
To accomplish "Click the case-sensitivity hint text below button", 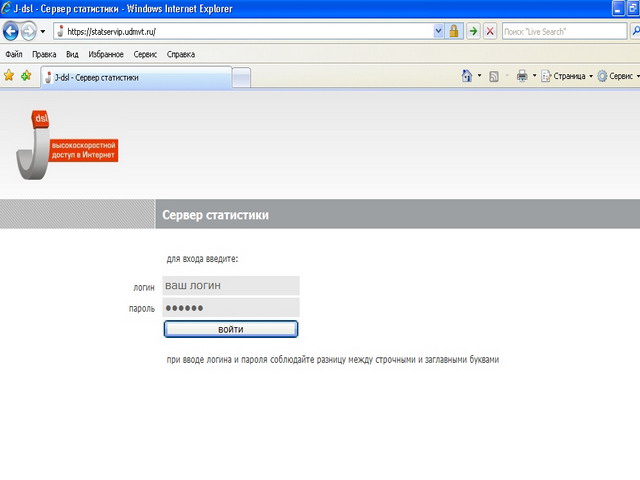I will 333,360.
